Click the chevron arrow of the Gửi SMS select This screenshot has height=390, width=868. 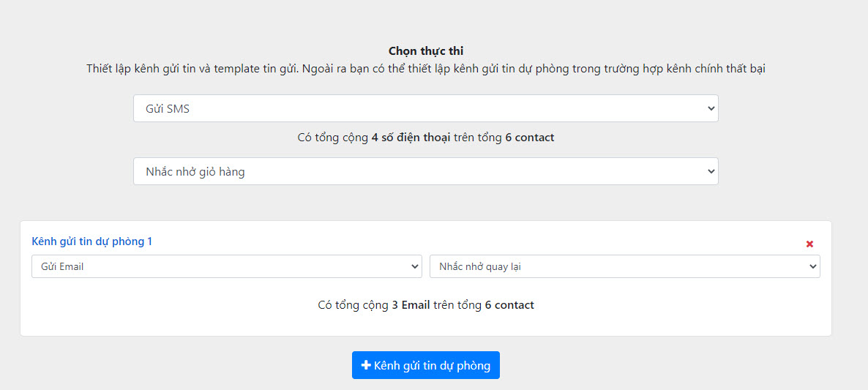[710, 108]
